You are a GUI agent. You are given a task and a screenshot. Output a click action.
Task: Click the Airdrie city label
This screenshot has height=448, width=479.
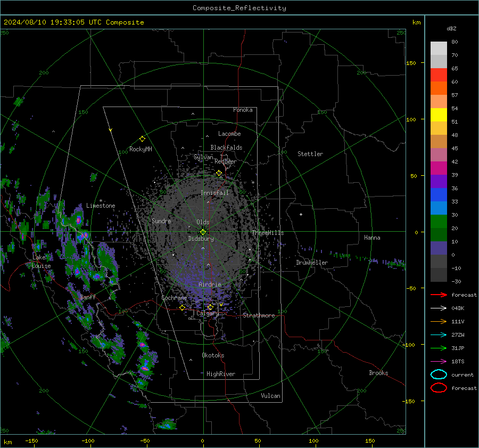click(x=210, y=284)
